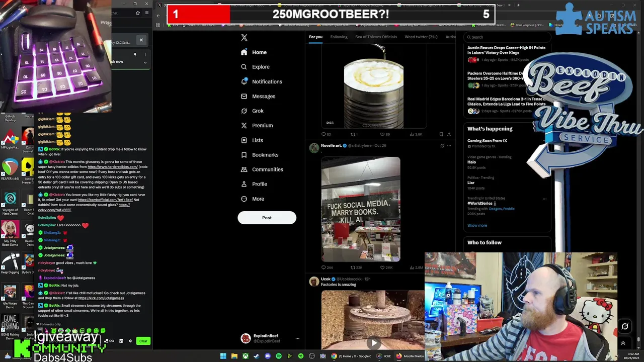Open Xbox app from taskbar
This screenshot has width=644, height=362.
pyautogui.click(x=245, y=356)
